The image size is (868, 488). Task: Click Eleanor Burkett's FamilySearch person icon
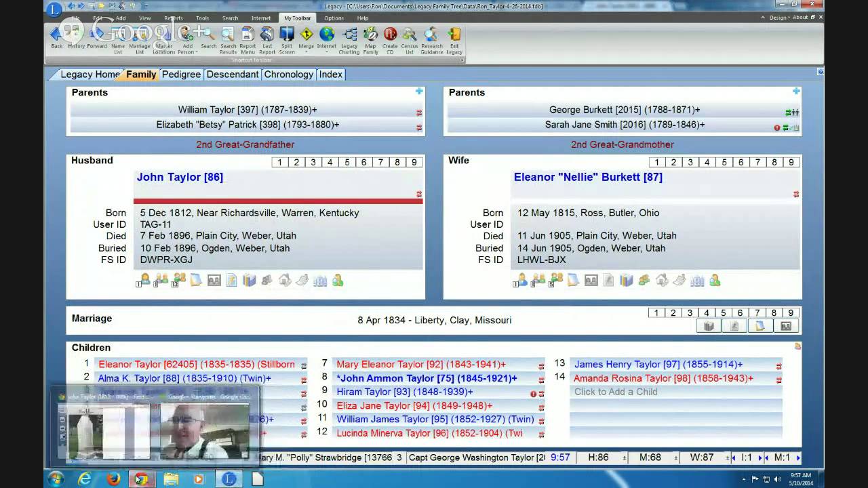click(715, 280)
